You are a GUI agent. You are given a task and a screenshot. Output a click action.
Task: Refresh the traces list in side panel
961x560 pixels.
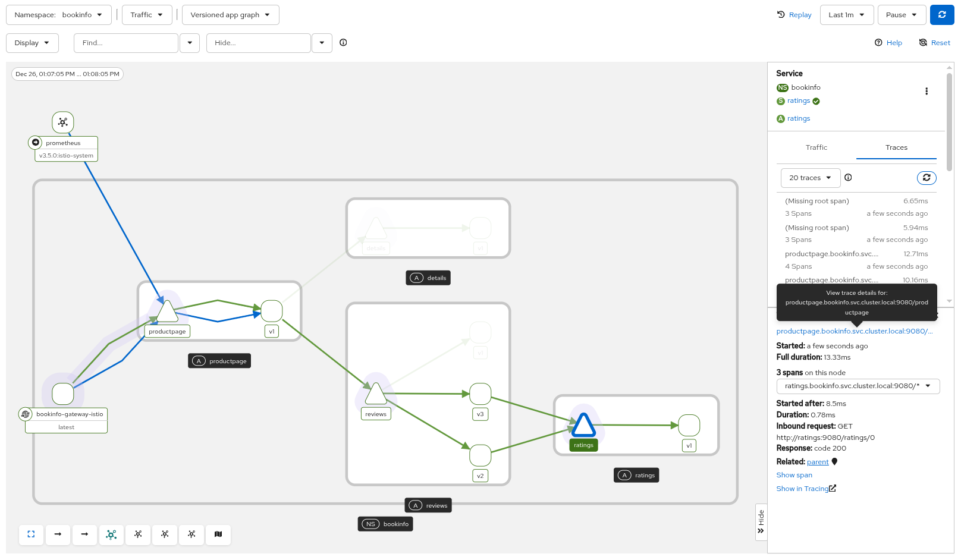click(x=926, y=178)
